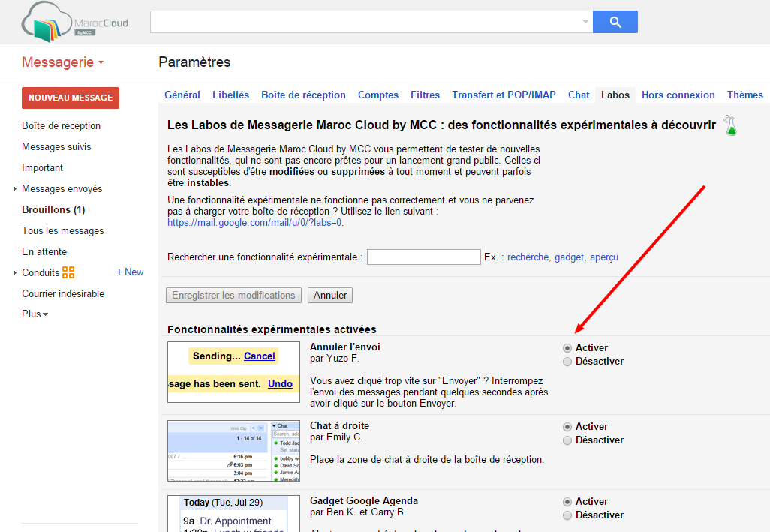
Task: Click the Gadget Google Agenda feature title
Action: coord(364,501)
